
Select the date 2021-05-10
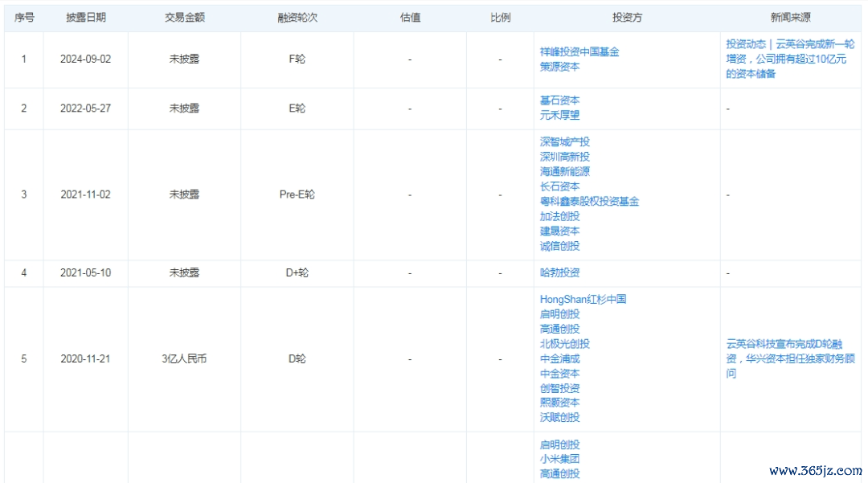coord(86,272)
